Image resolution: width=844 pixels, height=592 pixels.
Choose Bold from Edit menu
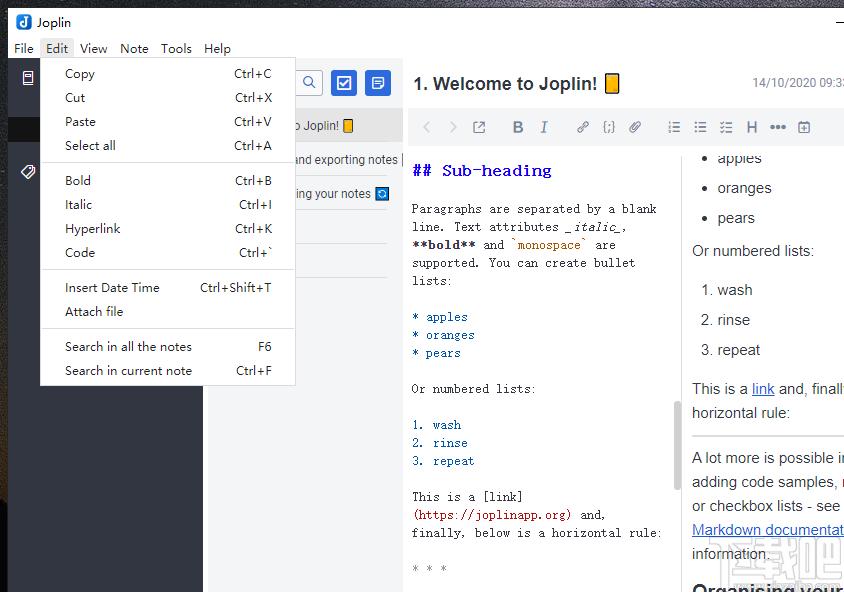pos(168,180)
